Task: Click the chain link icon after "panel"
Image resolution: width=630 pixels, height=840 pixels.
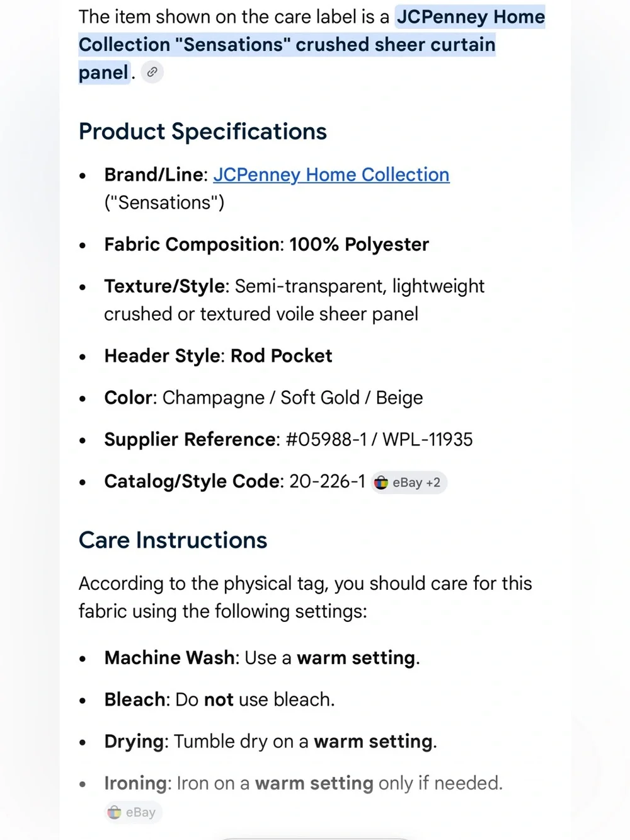Action: click(x=152, y=72)
